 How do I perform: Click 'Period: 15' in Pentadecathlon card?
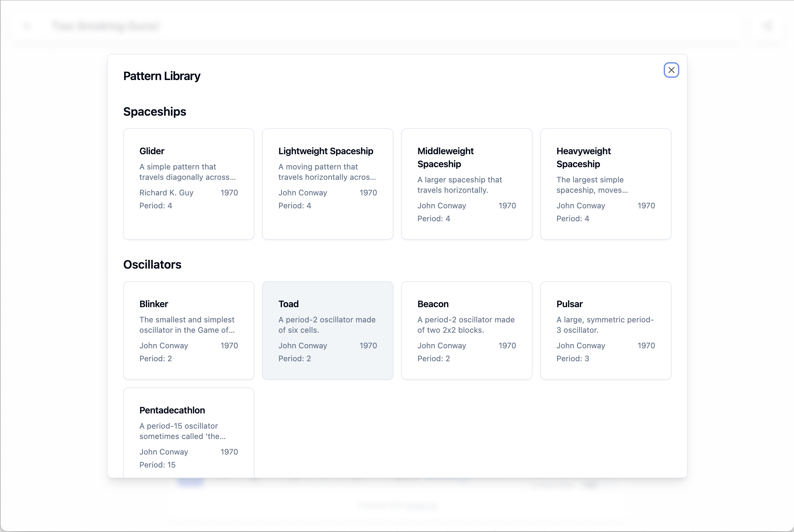(158, 465)
